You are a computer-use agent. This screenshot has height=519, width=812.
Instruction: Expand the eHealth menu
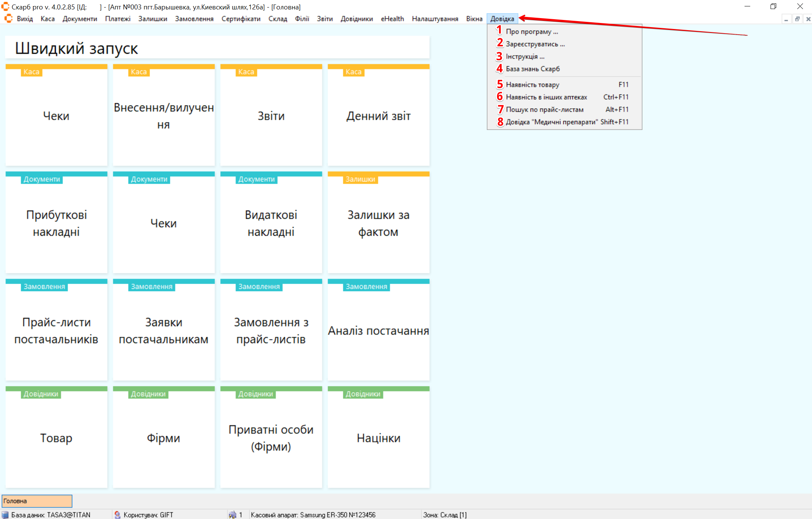pyautogui.click(x=392, y=19)
